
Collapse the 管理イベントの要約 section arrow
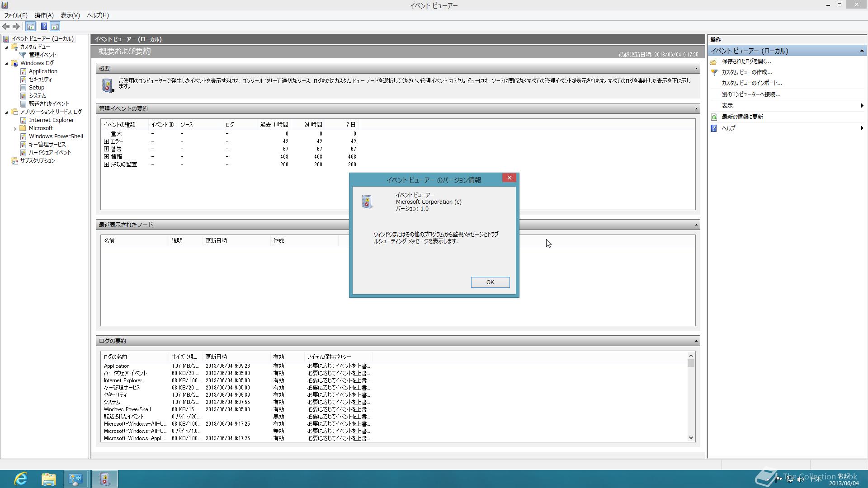[x=696, y=109]
